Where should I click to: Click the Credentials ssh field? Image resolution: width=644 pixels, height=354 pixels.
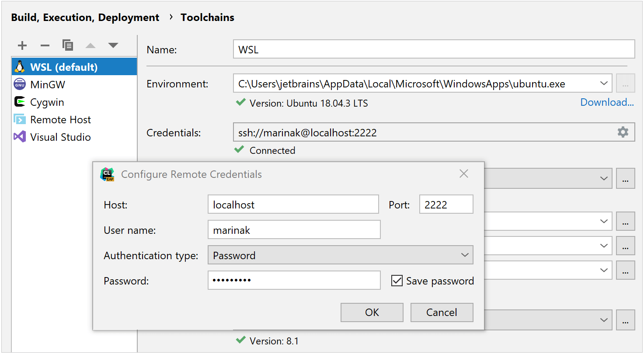point(434,132)
